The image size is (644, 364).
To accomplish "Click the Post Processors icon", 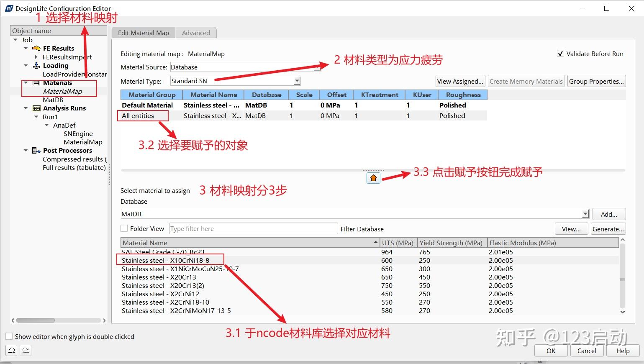I will click(x=35, y=150).
